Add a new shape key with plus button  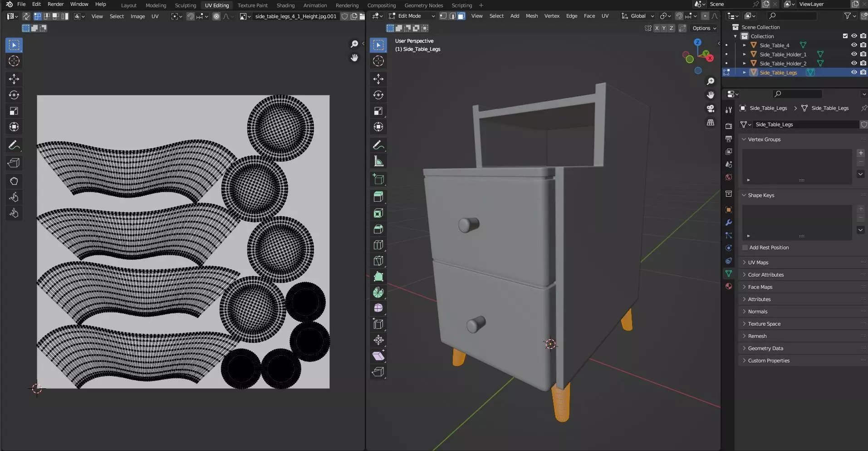pyautogui.click(x=861, y=209)
